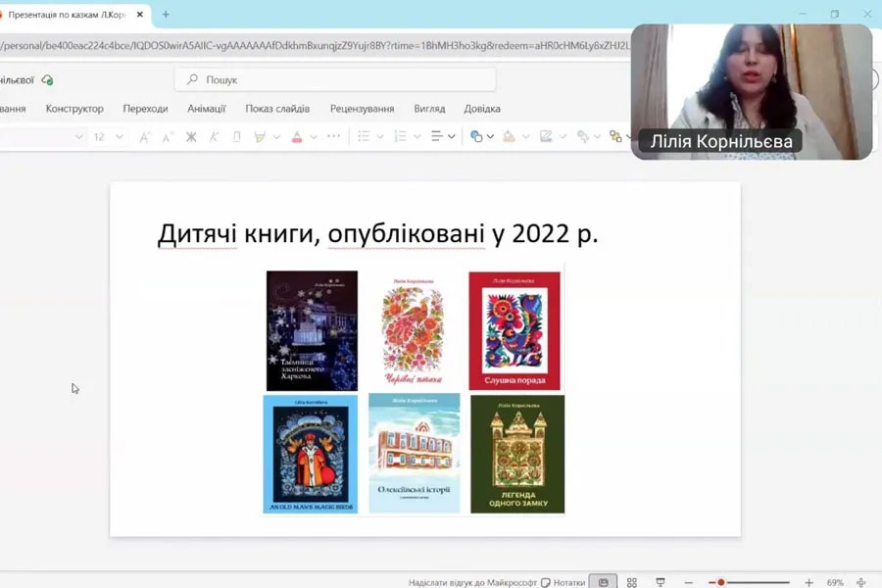Open the Довідка tab
Viewport: 882px width, 588px height.
(482, 109)
